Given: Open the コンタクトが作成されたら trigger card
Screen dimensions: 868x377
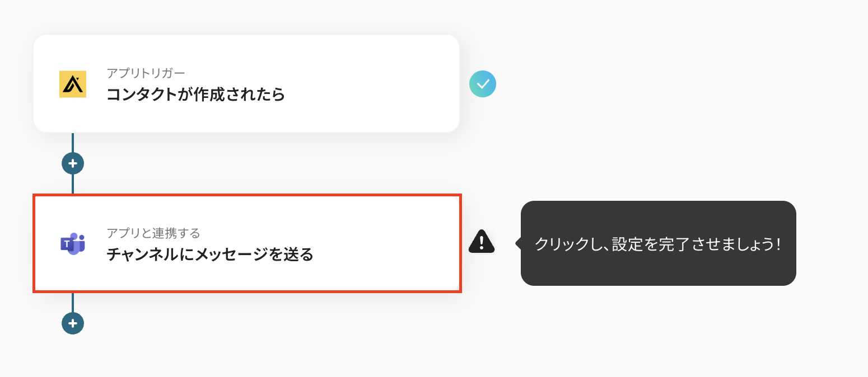Looking at the screenshot, I should click(x=246, y=83).
